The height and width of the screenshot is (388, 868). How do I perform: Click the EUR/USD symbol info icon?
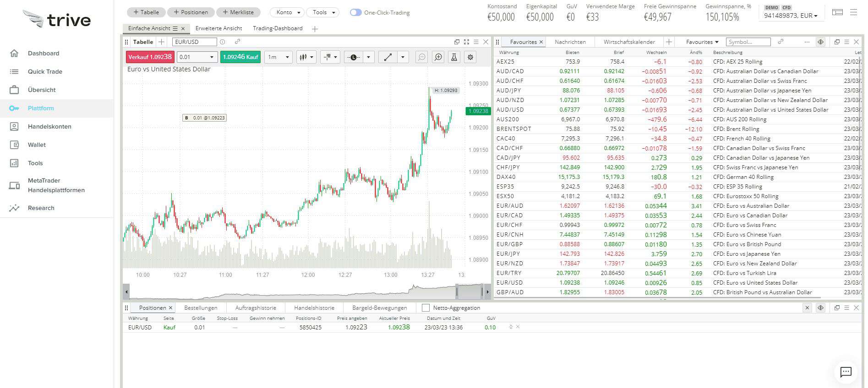(x=223, y=42)
